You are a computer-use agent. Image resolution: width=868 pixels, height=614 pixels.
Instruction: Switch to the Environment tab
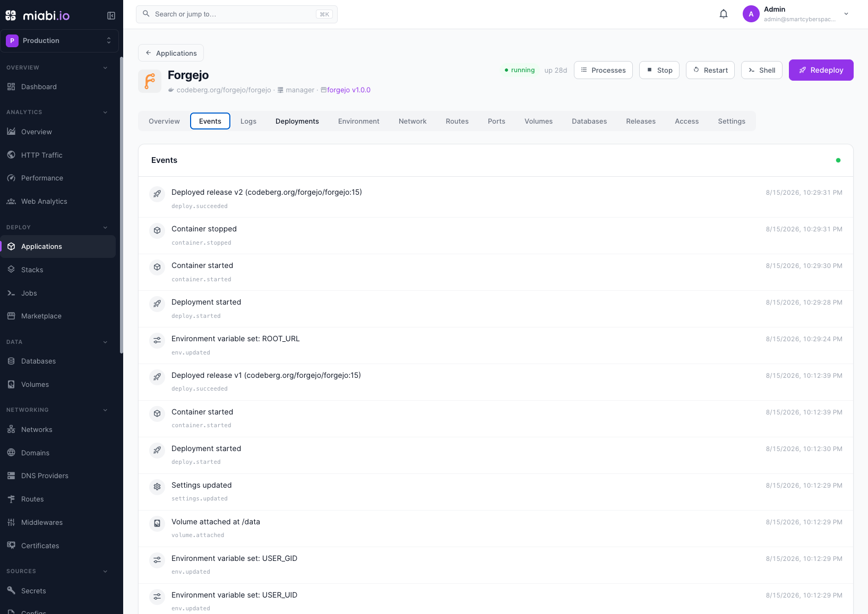[x=359, y=121]
